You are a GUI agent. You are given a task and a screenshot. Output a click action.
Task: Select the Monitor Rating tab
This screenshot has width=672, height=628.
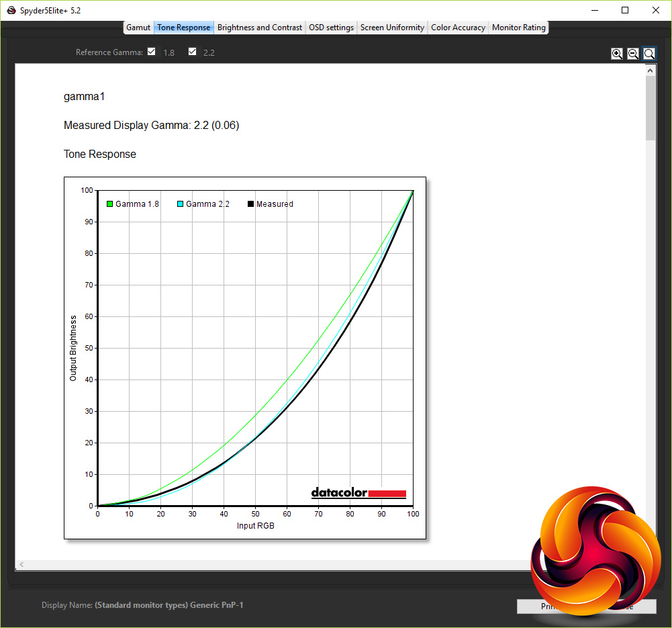click(x=518, y=28)
